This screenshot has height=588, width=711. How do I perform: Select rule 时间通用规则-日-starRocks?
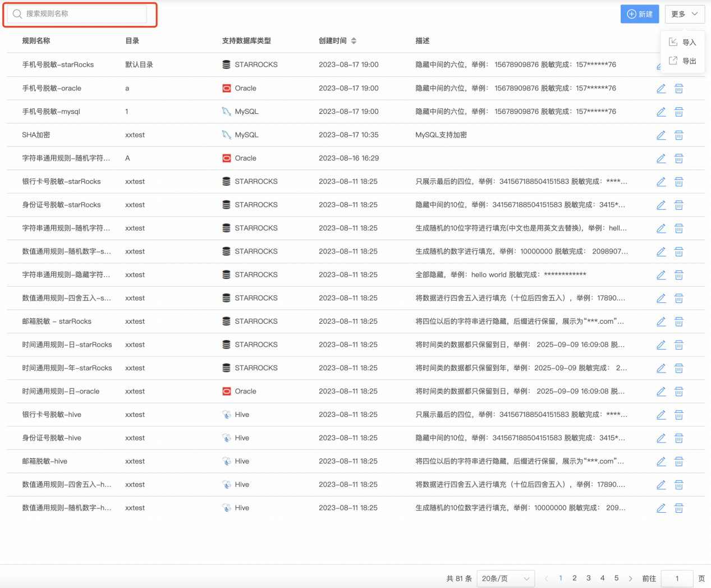click(67, 344)
